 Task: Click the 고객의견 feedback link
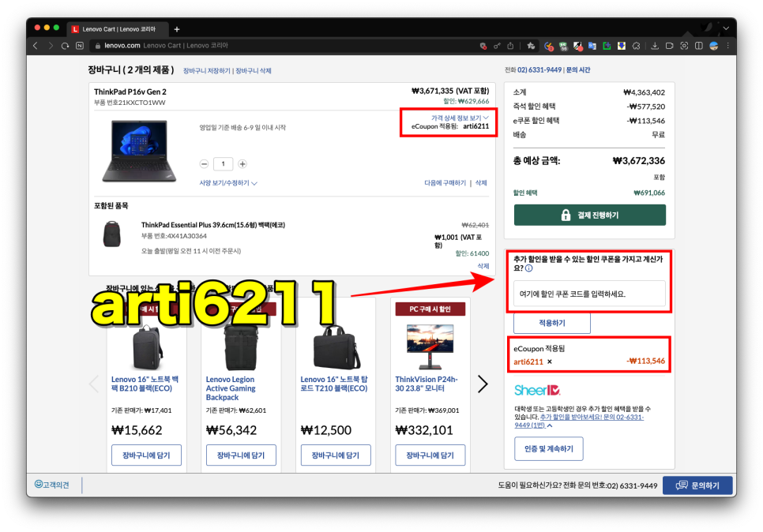[x=52, y=485]
